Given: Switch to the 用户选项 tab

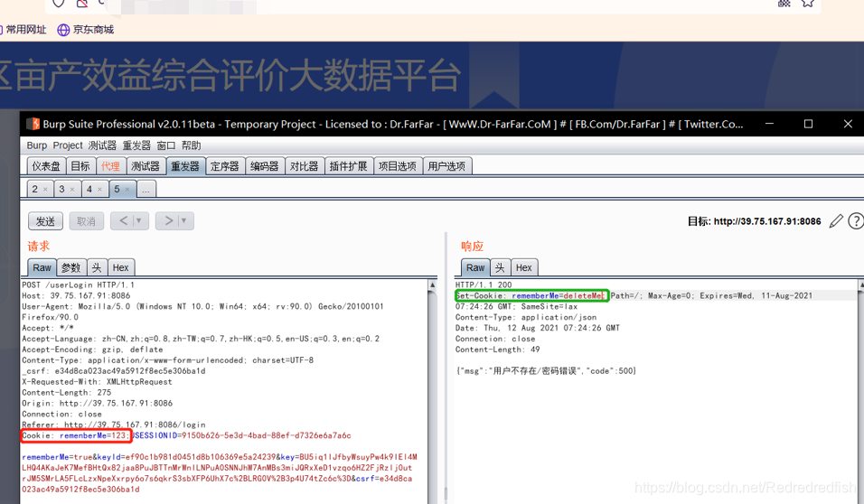Looking at the screenshot, I should [x=446, y=166].
